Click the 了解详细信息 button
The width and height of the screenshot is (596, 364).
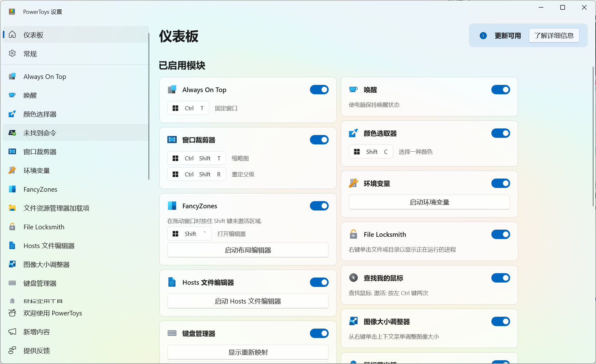point(554,36)
